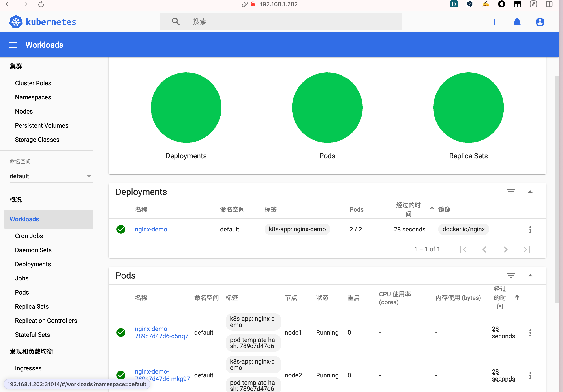Screen dimensions: 563x392
Task: Open Stateful Sets in sidebar
Action: point(32,335)
